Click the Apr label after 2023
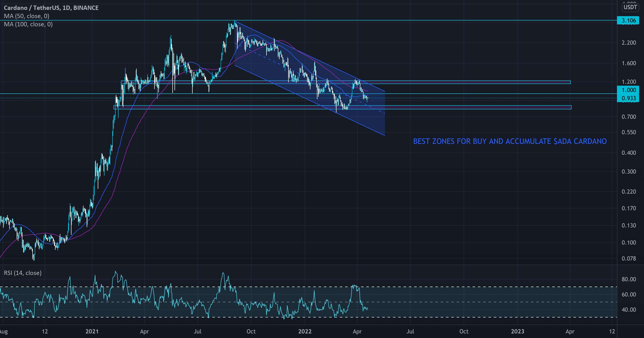 tap(570, 331)
